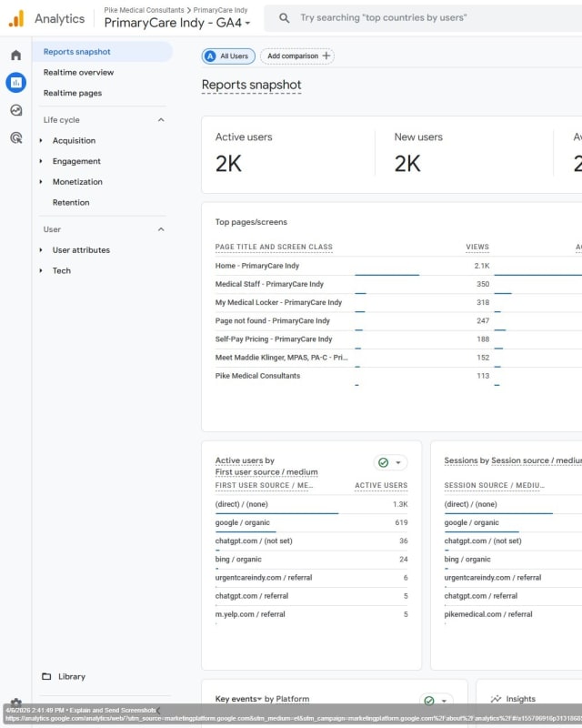Select the Active users metric card
582x728 pixels.
coord(288,155)
